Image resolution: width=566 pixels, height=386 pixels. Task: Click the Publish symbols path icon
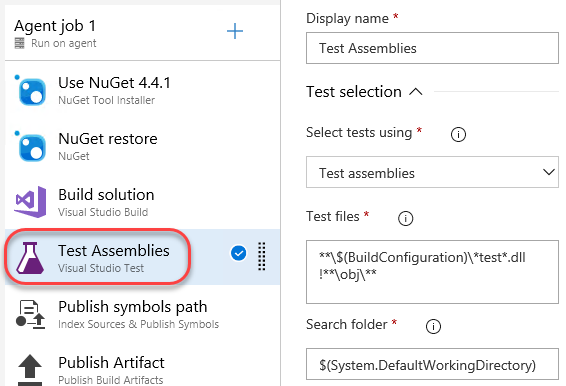coord(31,314)
